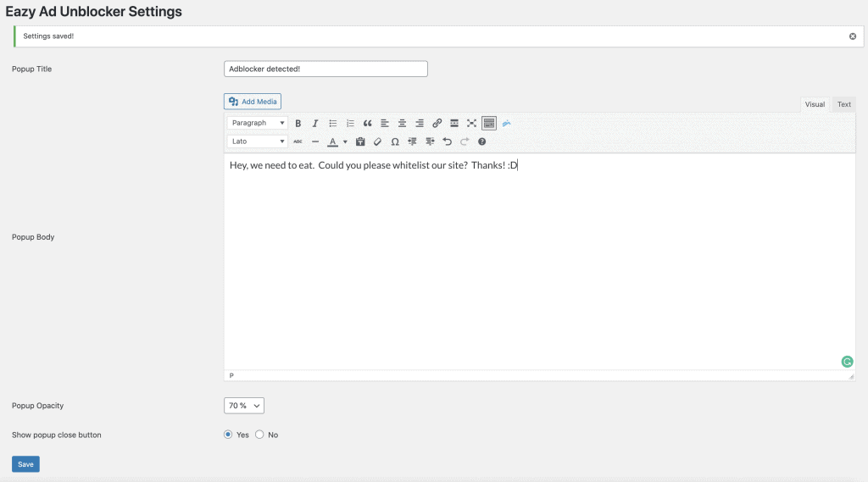This screenshot has width=868, height=482.
Task: Insert or edit a link
Action: click(x=437, y=124)
